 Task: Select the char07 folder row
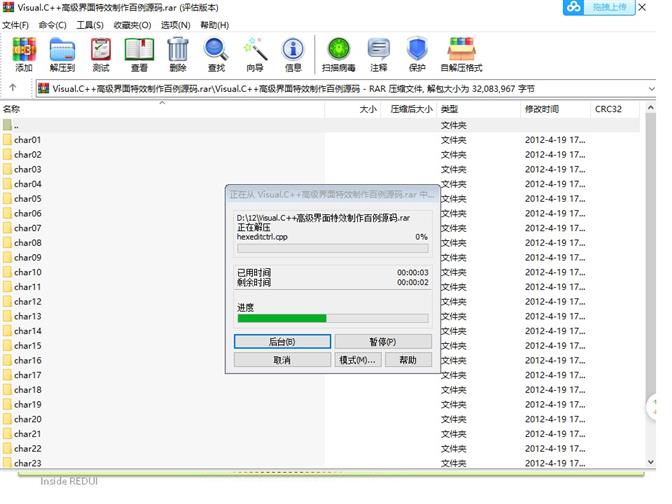pos(321,228)
